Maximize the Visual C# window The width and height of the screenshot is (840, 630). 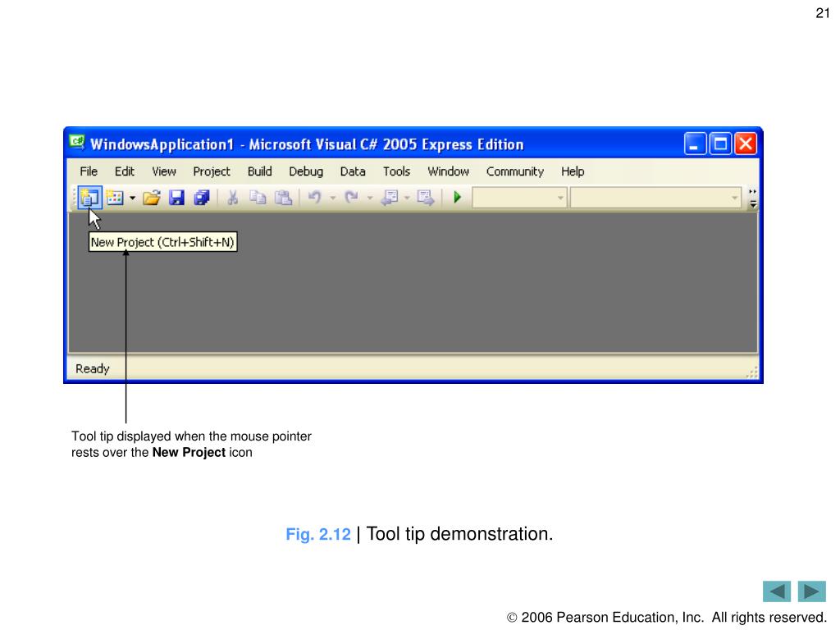click(x=720, y=144)
